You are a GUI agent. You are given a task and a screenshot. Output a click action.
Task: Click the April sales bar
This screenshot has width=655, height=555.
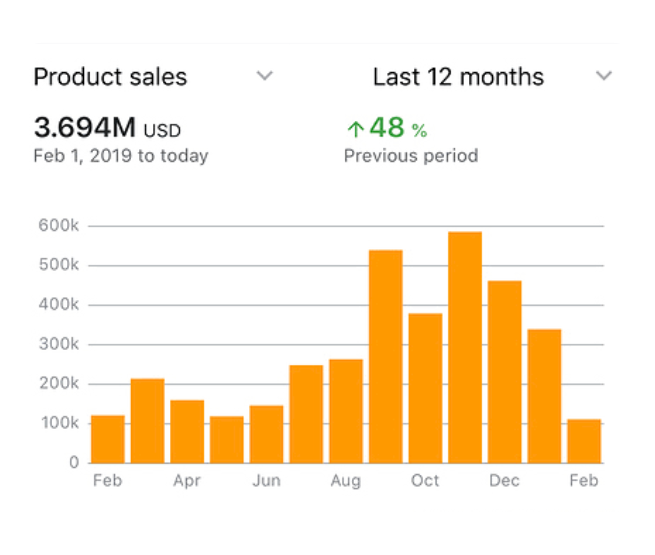tap(187, 431)
